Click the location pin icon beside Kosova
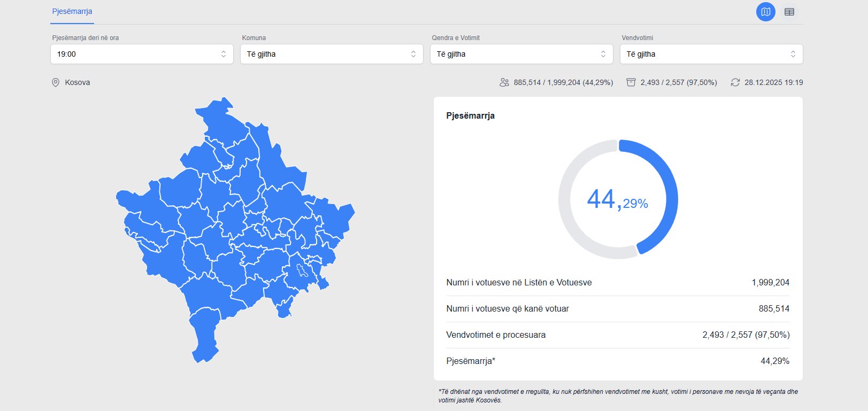 coord(55,82)
